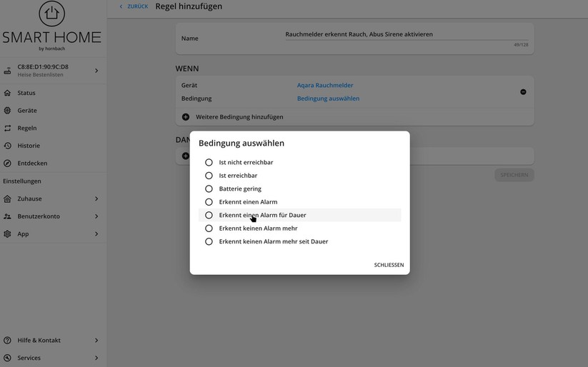Click SCHLIESSEN to close the dialog
588x367 pixels.
click(x=389, y=265)
